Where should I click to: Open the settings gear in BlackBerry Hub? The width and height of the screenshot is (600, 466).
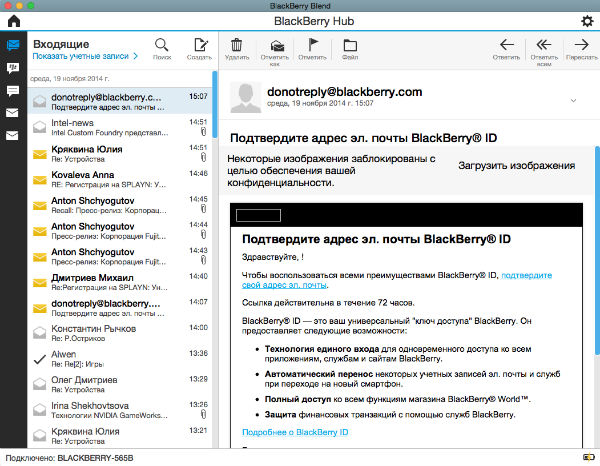tap(587, 21)
